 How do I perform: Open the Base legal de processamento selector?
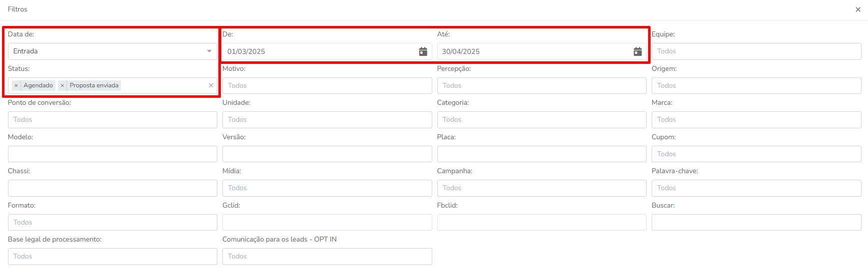click(x=112, y=257)
